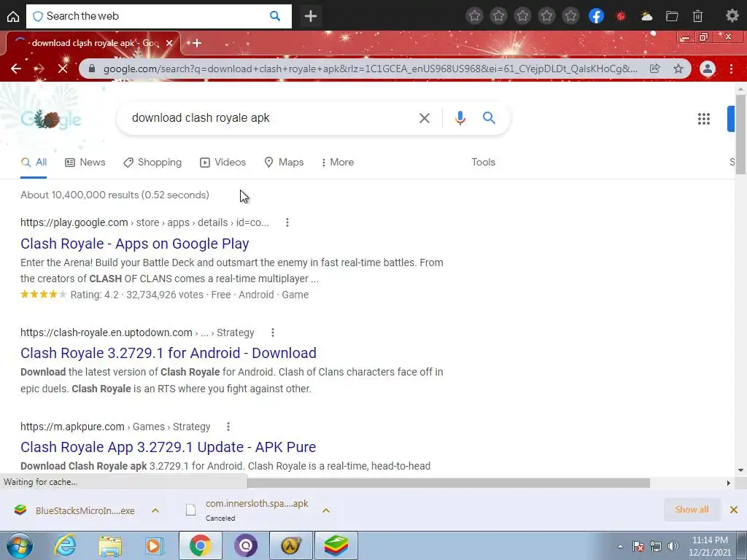This screenshot has width=747, height=560.
Task: Add a new tab with top plus button
Action: [x=311, y=16]
